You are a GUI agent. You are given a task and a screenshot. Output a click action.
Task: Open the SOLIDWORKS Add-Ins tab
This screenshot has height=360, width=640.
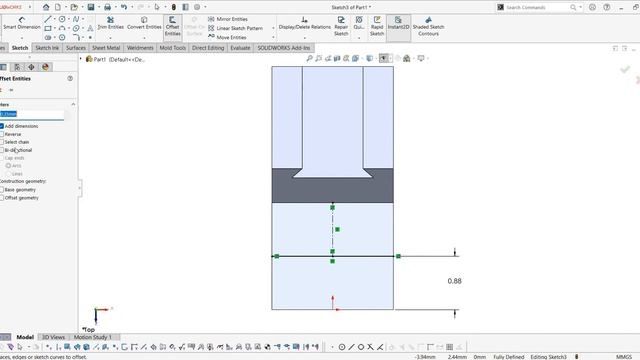[x=284, y=48]
